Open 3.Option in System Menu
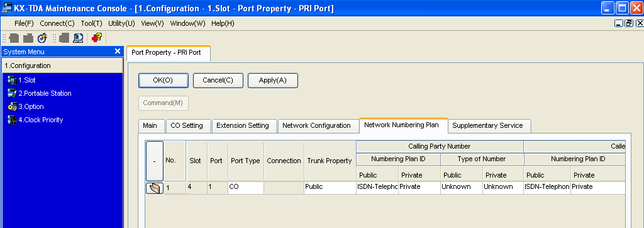This screenshot has height=228, width=644. point(31,106)
